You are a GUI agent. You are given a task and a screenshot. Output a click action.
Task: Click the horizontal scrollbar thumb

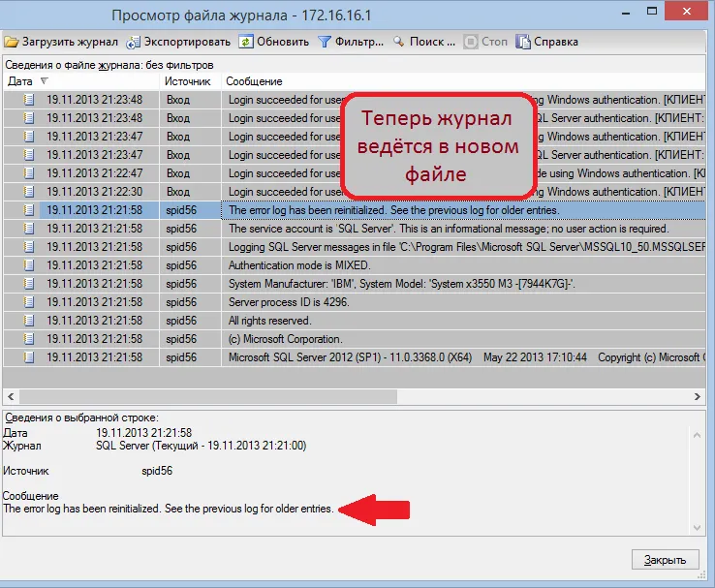tap(208, 396)
